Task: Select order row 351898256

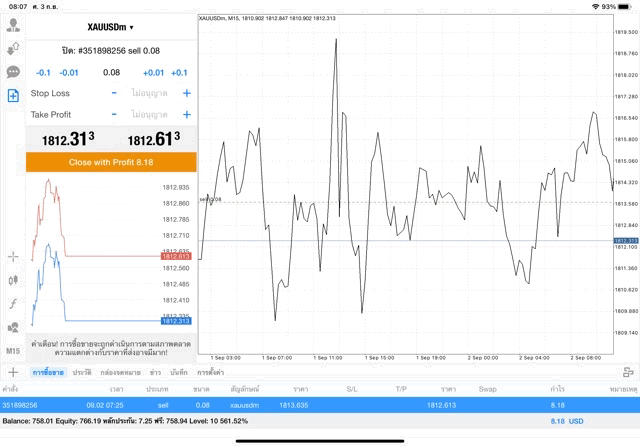Action: [x=320, y=405]
